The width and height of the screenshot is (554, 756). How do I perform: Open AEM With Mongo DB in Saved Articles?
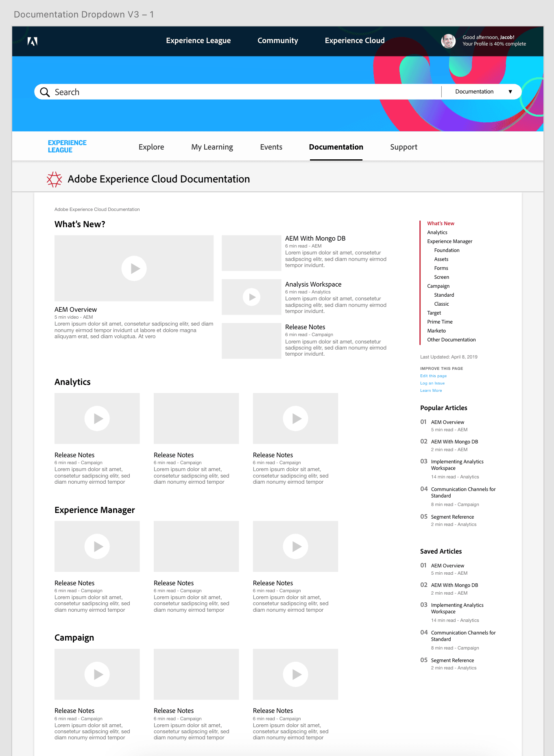tap(454, 585)
